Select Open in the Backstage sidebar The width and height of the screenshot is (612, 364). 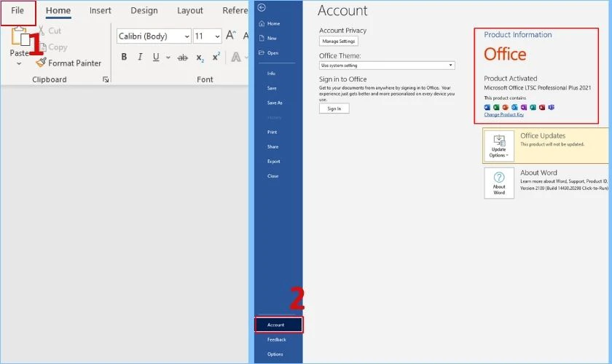(x=272, y=53)
